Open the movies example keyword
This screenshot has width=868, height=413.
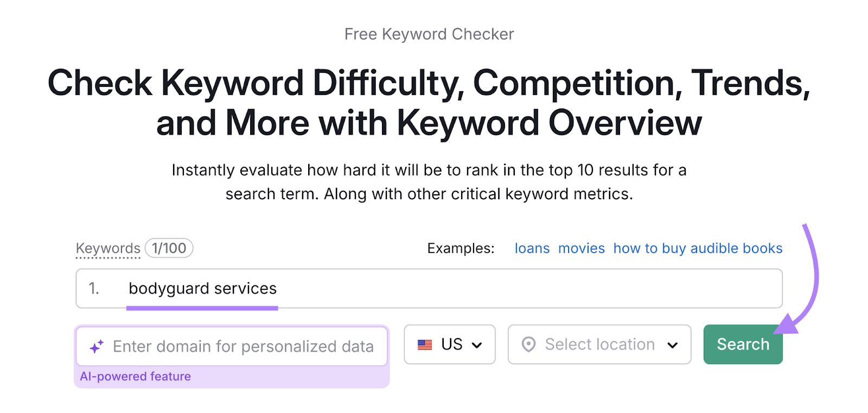[580, 248]
